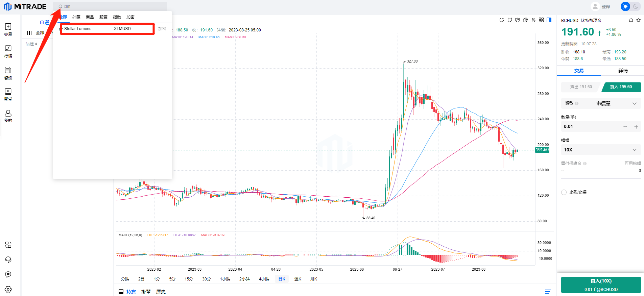This screenshot has width=644, height=296.
Task: Expand the bottom positions panel menu
Action: point(548,292)
